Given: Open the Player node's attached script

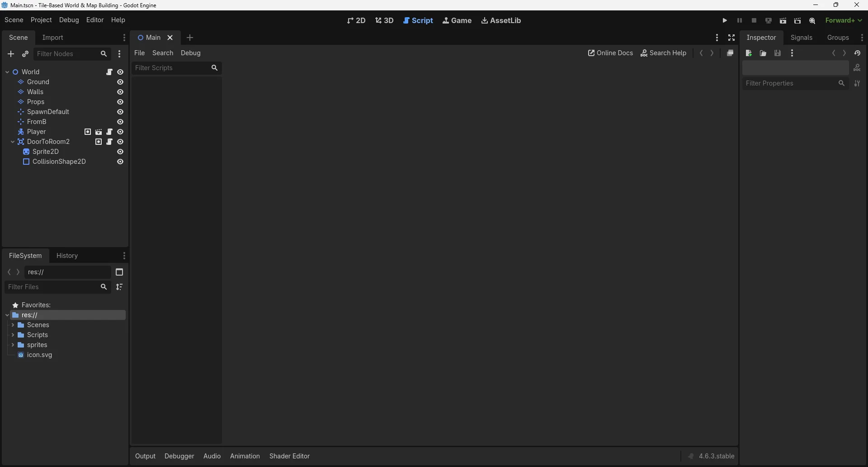Looking at the screenshot, I should (109, 132).
